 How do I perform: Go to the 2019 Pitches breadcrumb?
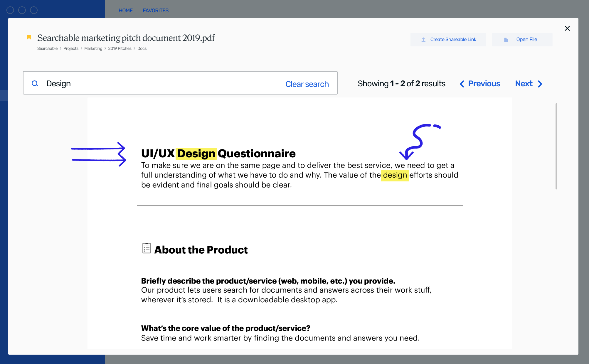[x=120, y=48]
